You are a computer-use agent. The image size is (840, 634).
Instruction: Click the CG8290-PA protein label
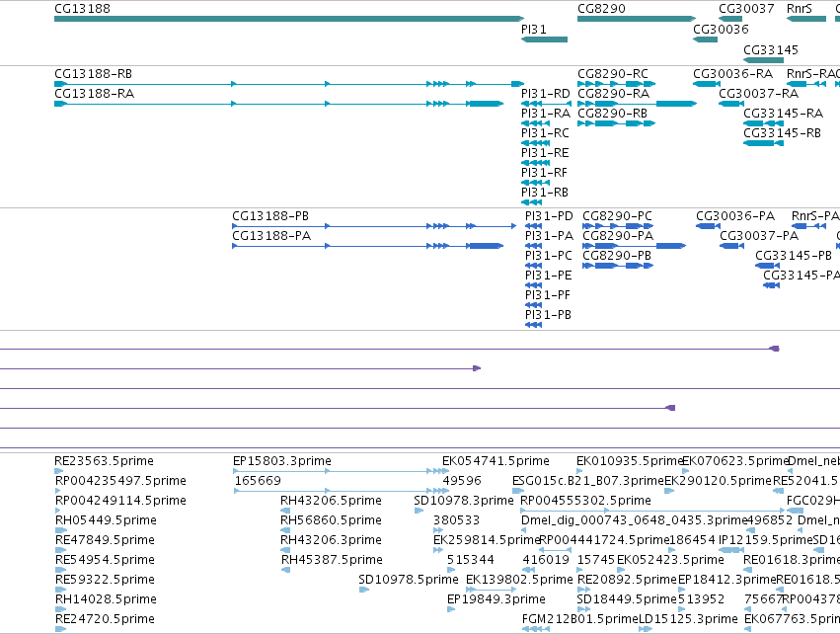coord(618,236)
